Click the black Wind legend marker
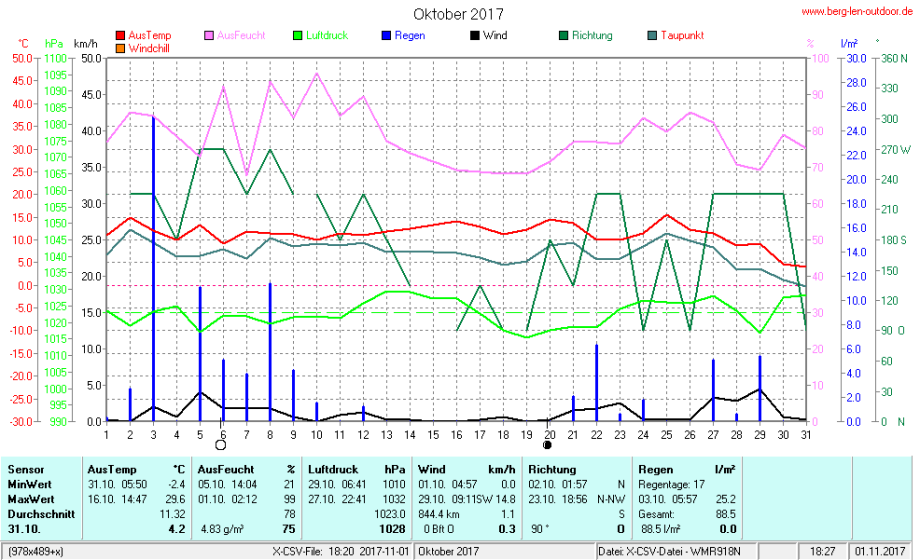The height and width of the screenshot is (560, 920). [x=474, y=35]
